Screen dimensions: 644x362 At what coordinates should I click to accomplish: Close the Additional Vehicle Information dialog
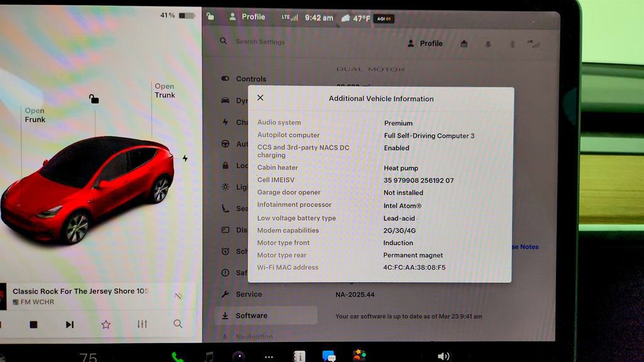click(x=260, y=97)
